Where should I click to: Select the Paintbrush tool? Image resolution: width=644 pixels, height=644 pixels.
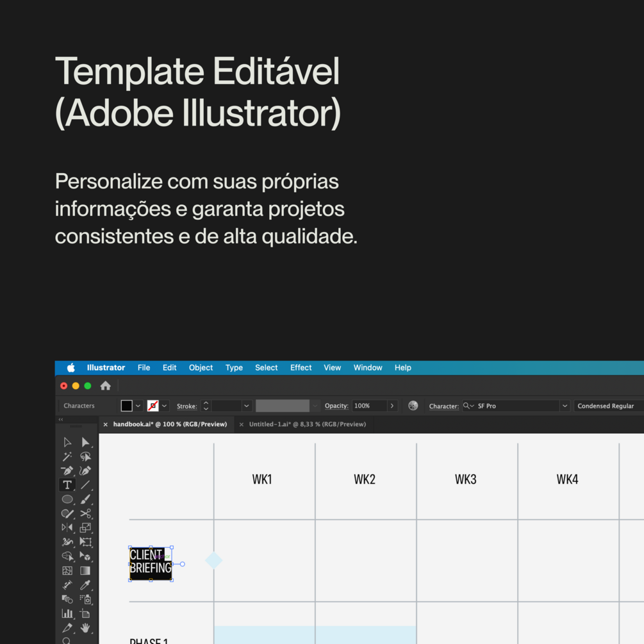(85, 499)
